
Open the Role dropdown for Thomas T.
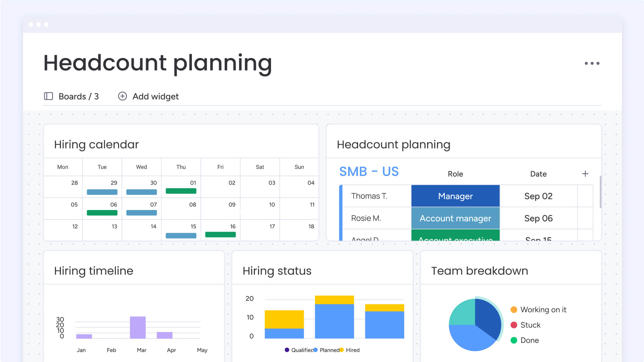tap(455, 196)
